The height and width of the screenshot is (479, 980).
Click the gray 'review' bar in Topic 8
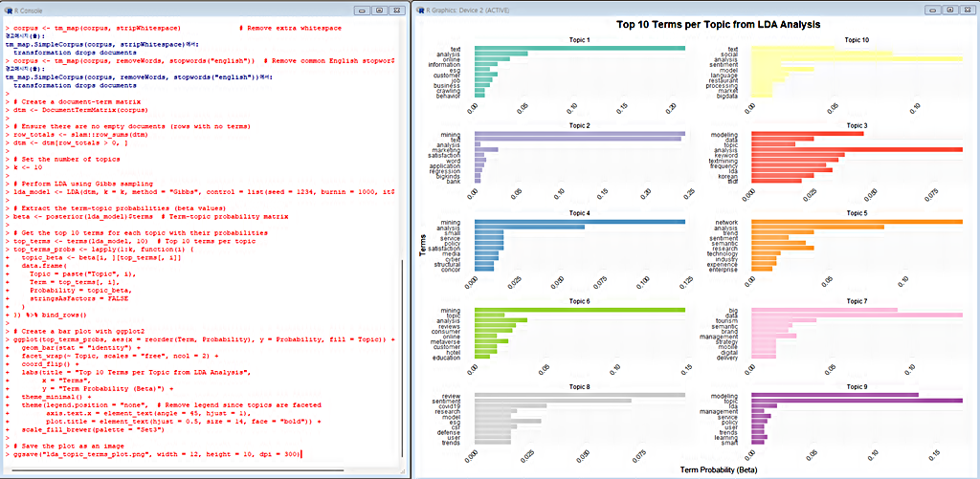click(x=580, y=395)
